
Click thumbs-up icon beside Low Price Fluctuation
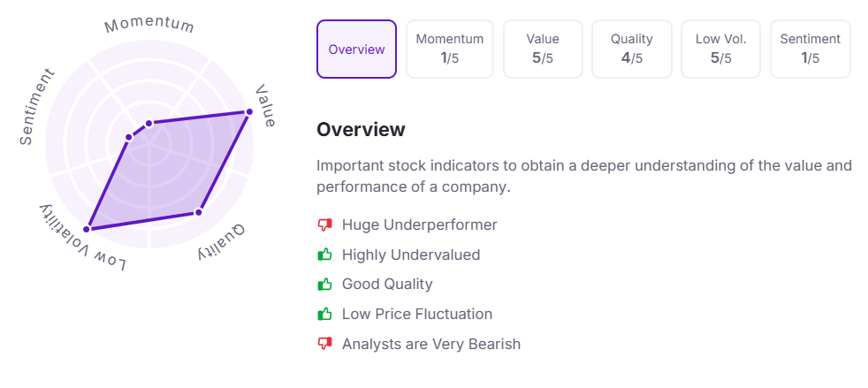[324, 314]
